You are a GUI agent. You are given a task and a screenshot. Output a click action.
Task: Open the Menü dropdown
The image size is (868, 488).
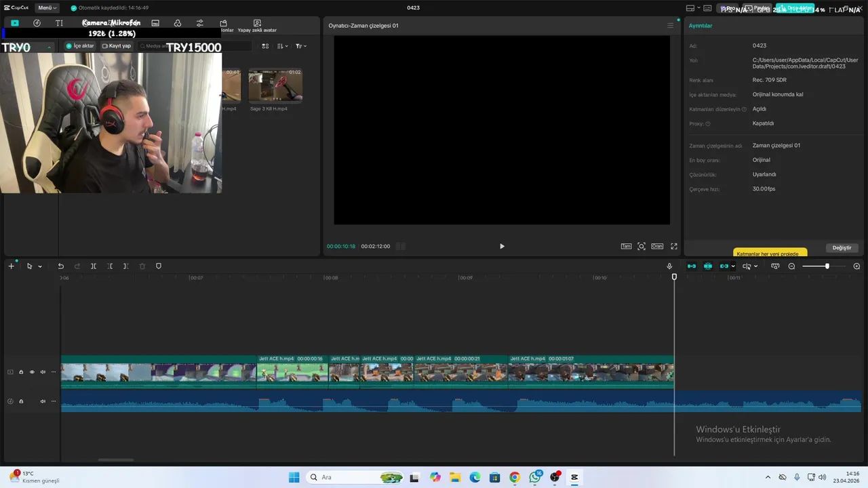point(47,8)
